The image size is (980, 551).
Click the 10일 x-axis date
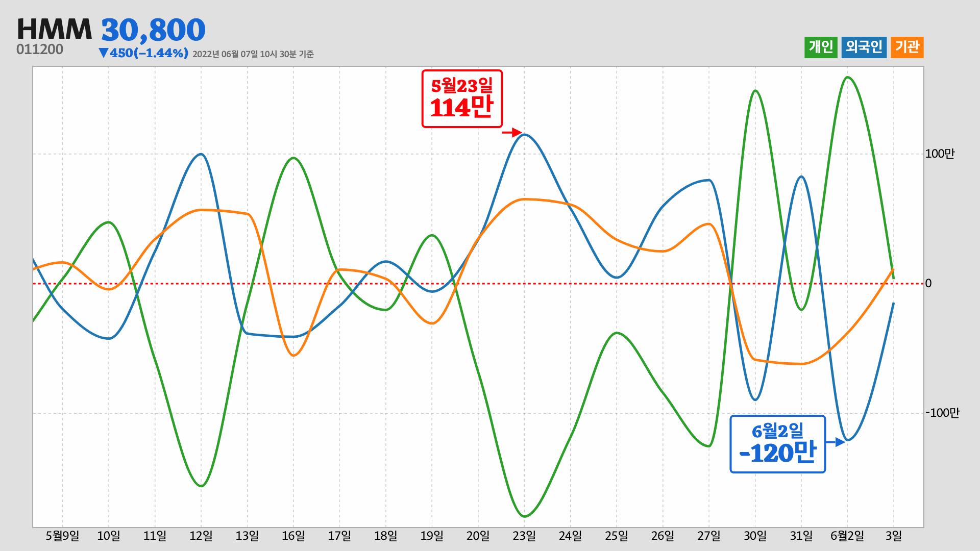coord(109,536)
